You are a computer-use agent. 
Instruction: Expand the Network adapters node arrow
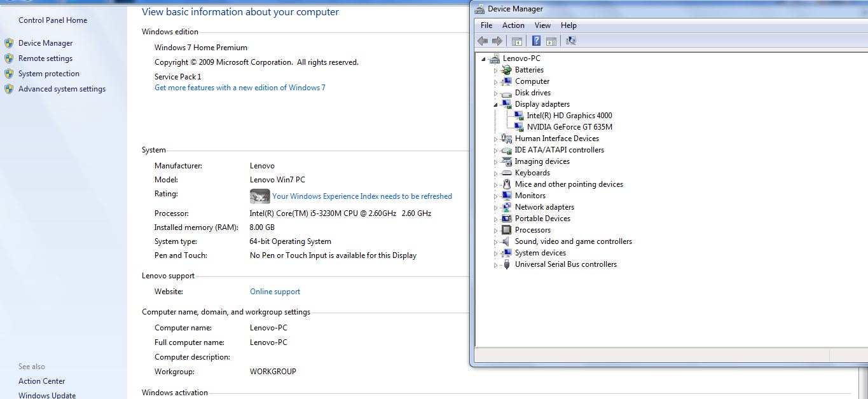(x=496, y=208)
